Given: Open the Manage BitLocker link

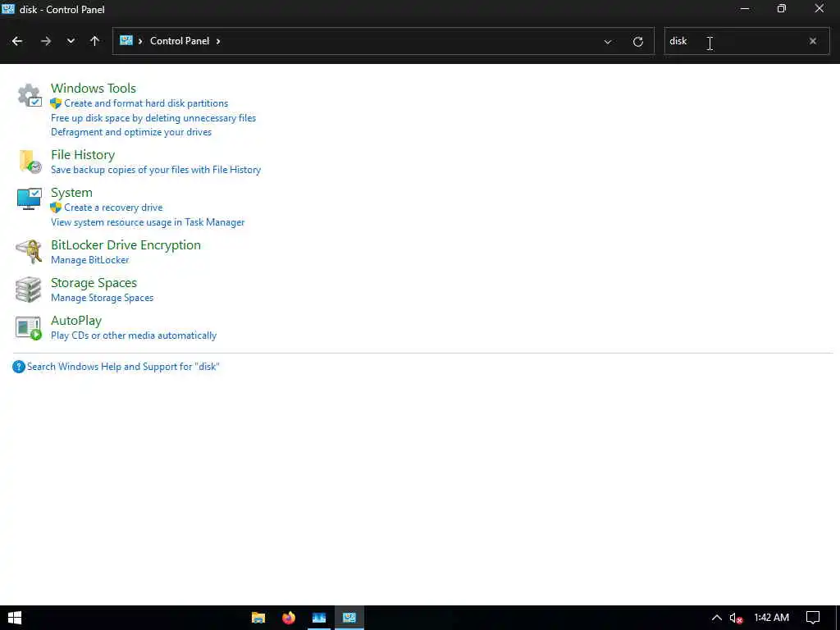Looking at the screenshot, I should 90,260.
